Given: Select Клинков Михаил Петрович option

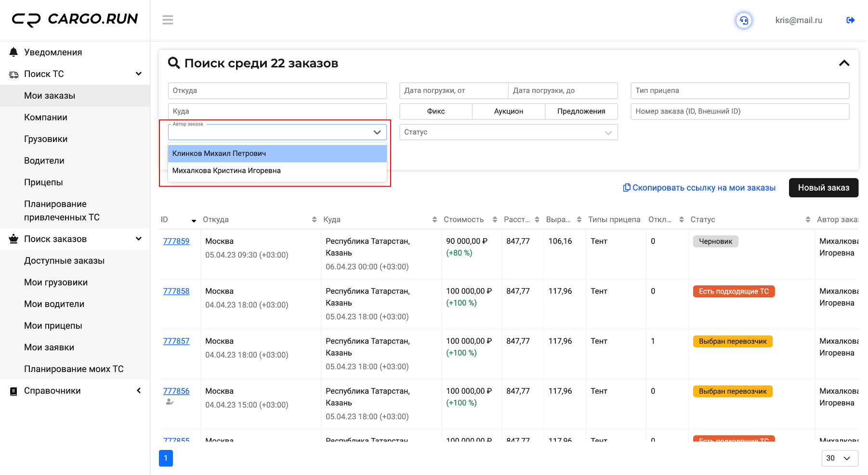Looking at the screenshot, I should coord(277,154).
